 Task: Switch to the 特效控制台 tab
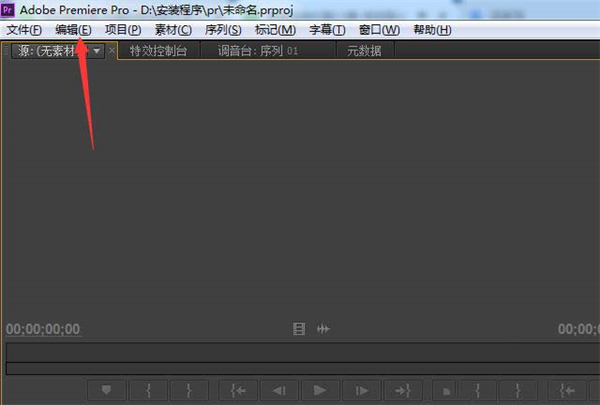tap(158, 50)
